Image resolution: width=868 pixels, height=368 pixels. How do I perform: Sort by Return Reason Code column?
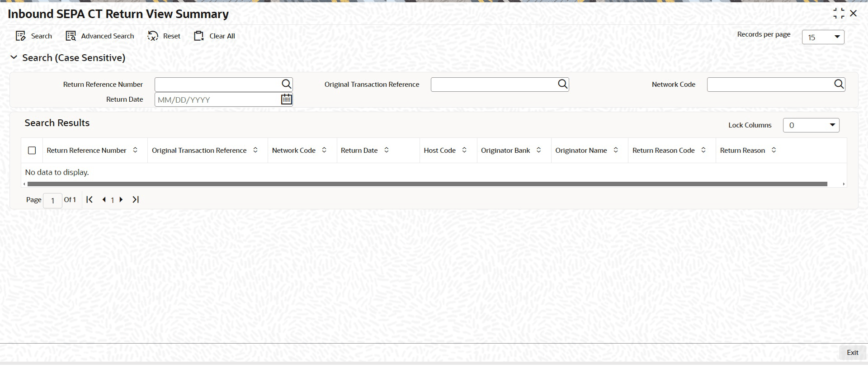(x=703, y=150)
